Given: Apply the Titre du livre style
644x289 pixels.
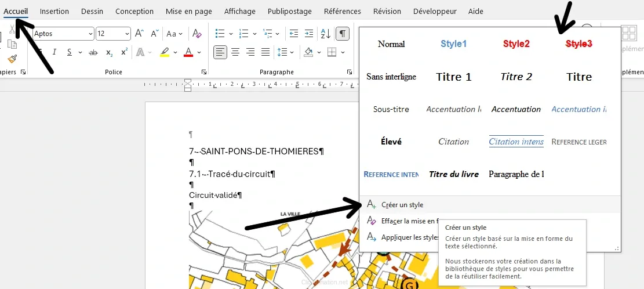Looking at the screenshot, I should tap(453, 174).
